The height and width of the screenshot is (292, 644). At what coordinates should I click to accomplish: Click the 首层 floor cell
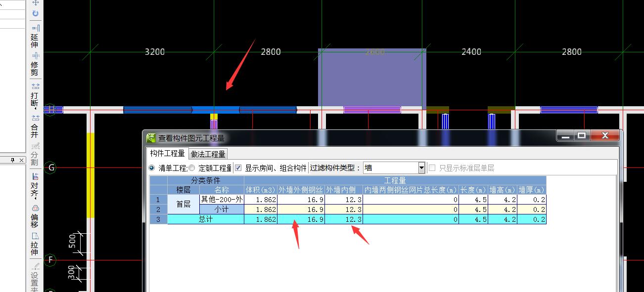[183, 205]
